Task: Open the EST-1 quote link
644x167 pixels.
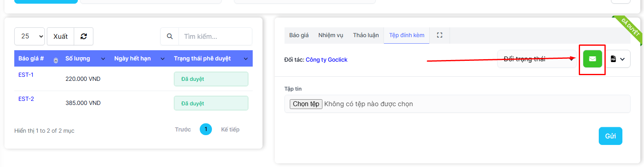Action: [26, 75]
